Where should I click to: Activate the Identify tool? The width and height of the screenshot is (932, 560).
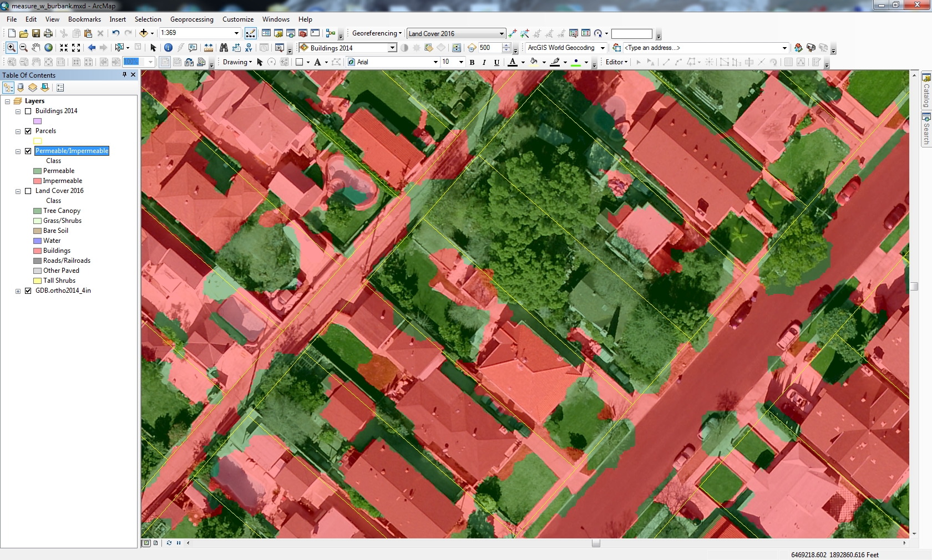pyautogui.click(x=168, y=48)
